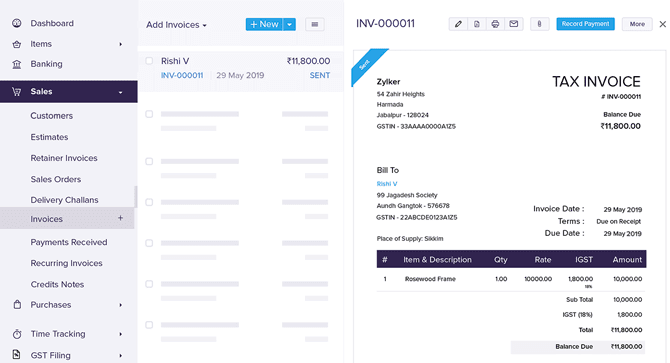Image resolution: width=670 pixels, height=363 pixels.
Task: Click the GST Filing document icon
Action: coord(16,354)
